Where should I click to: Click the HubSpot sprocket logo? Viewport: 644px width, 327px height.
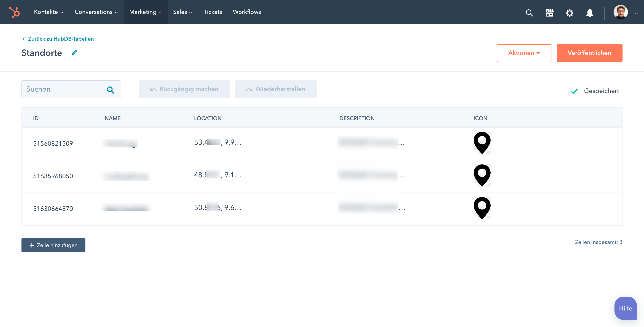15,12
